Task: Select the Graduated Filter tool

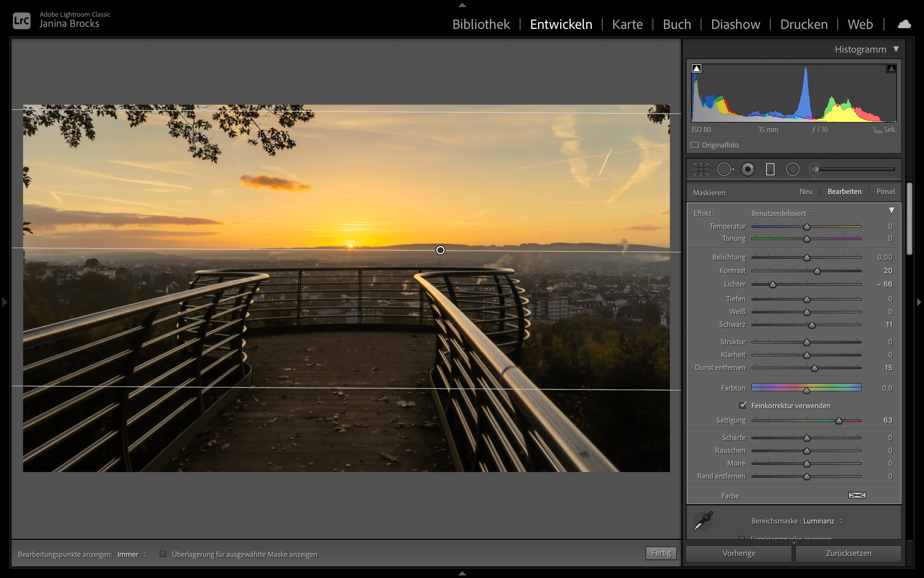Action: coord(770,169)
